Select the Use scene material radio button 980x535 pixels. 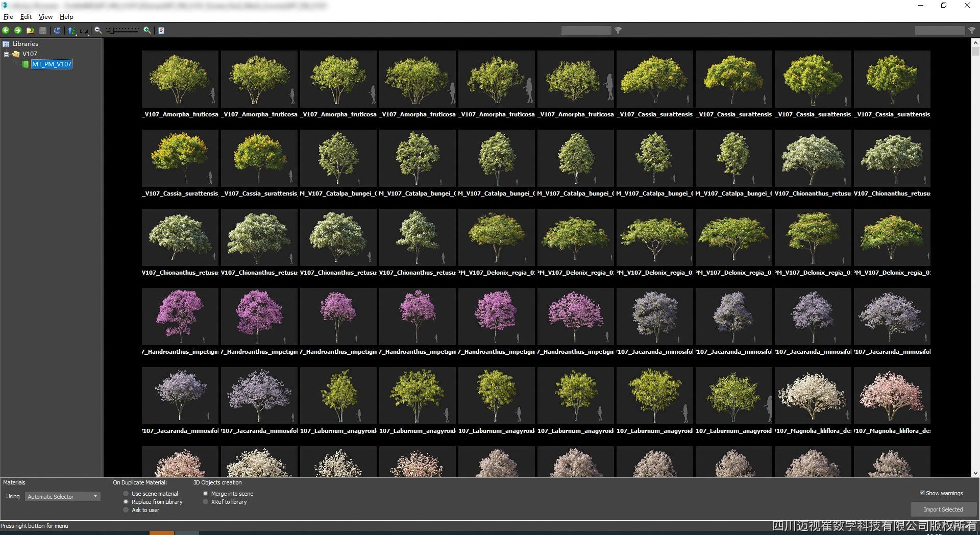(x=126, y=494)
